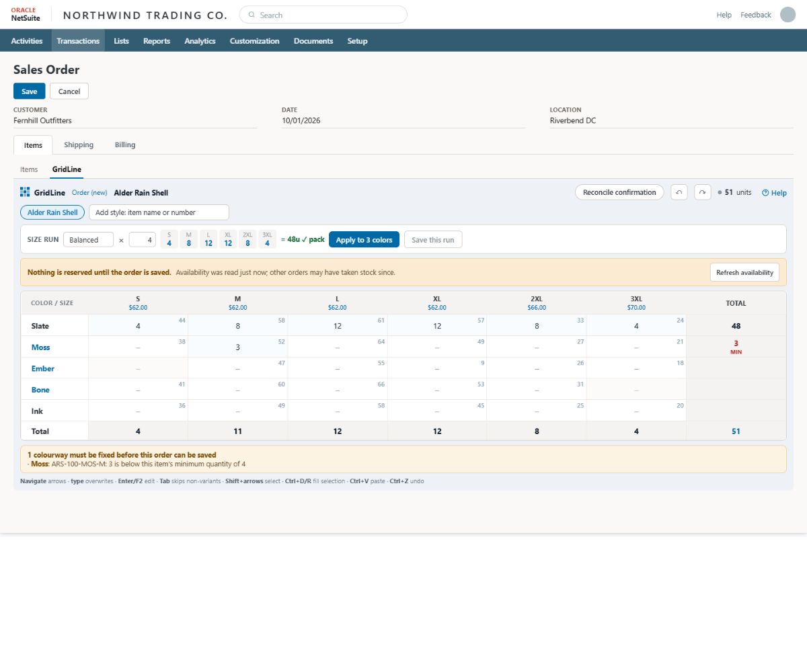Open the Customization menu
The width and height of the screenshot is (807, 672).
tap(254, 41)
